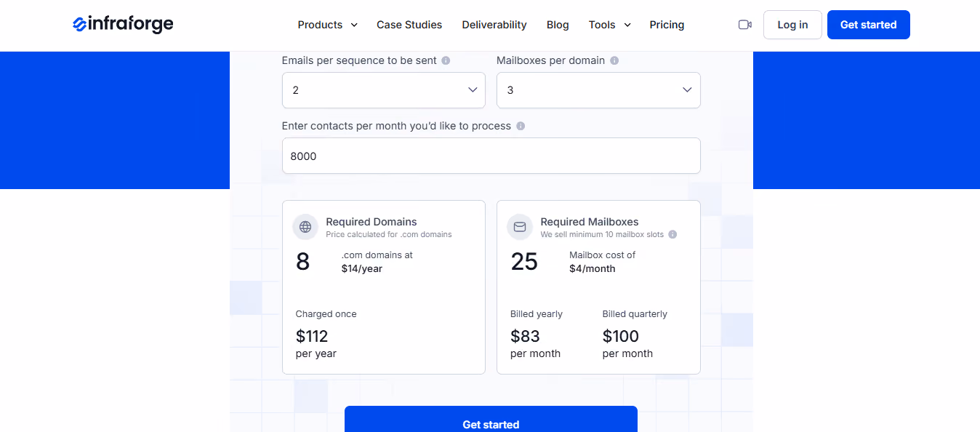Screen dimensions: 980x432
Task: Click the 'Billed yearly' label
Action: 537,314
